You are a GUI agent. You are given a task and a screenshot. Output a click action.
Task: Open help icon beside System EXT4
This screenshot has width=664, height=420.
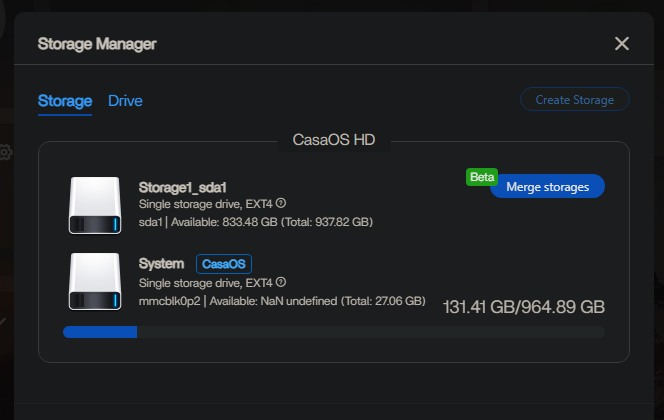point(281,282)
